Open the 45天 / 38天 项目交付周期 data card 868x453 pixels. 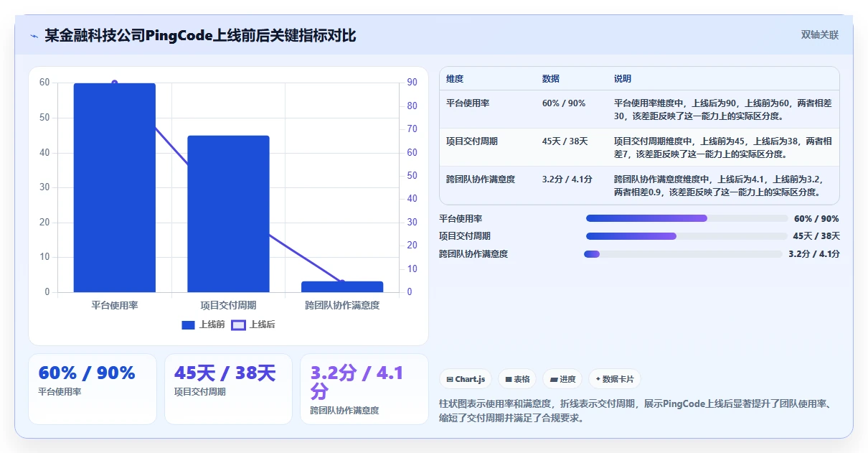(x=228, y=389)
